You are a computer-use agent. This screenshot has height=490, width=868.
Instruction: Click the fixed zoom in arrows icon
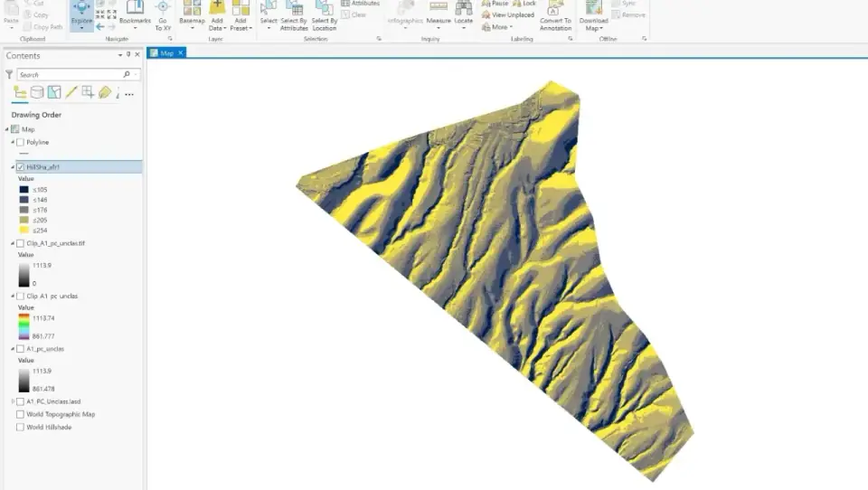coord(99,14)
